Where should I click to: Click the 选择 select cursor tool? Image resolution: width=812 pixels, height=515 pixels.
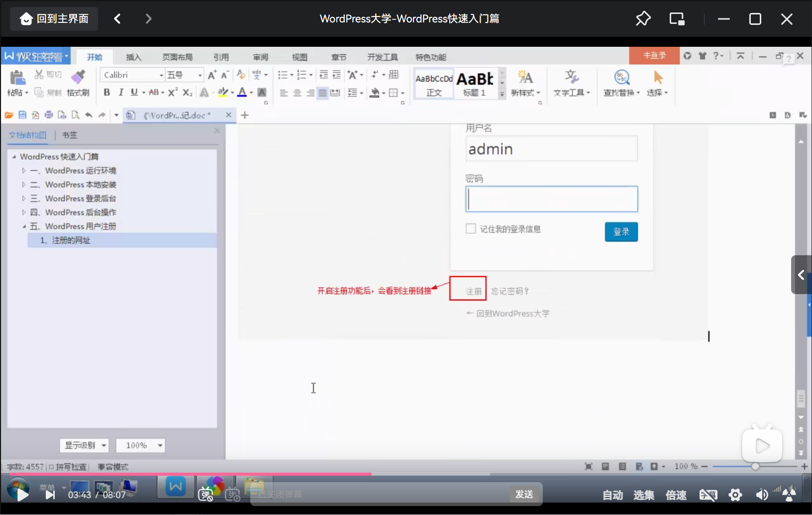click(x=658, y=84)
